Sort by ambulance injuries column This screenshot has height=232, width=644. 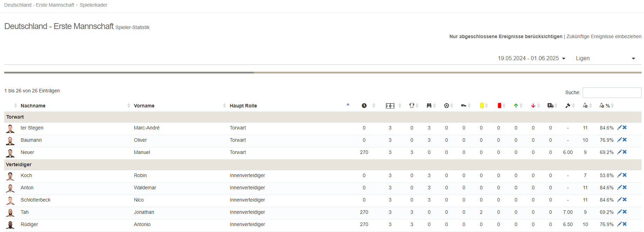point(550,105)
